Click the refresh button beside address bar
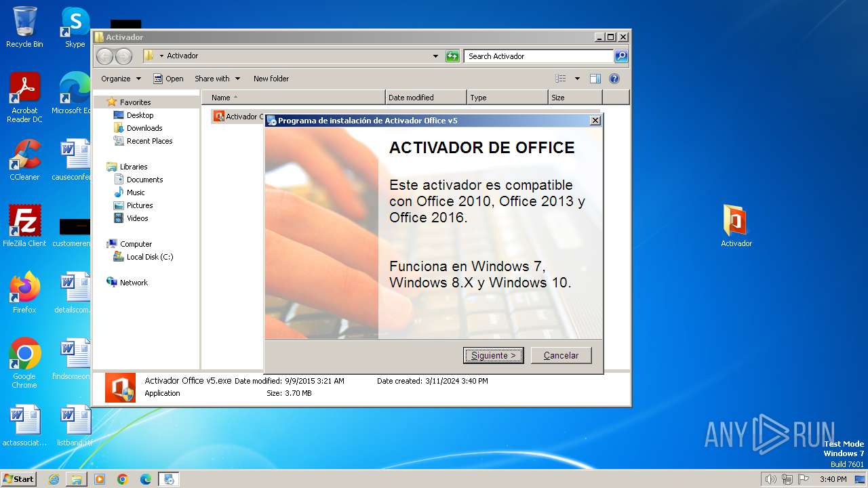 452,56
